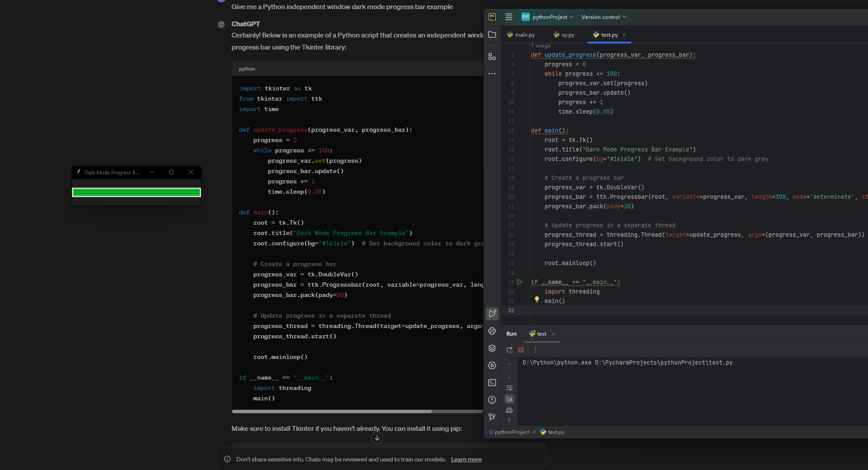Click the Learn more link
Image resolution: width=868 pixels, height=470 pixels.
click(x=466, y=459)
